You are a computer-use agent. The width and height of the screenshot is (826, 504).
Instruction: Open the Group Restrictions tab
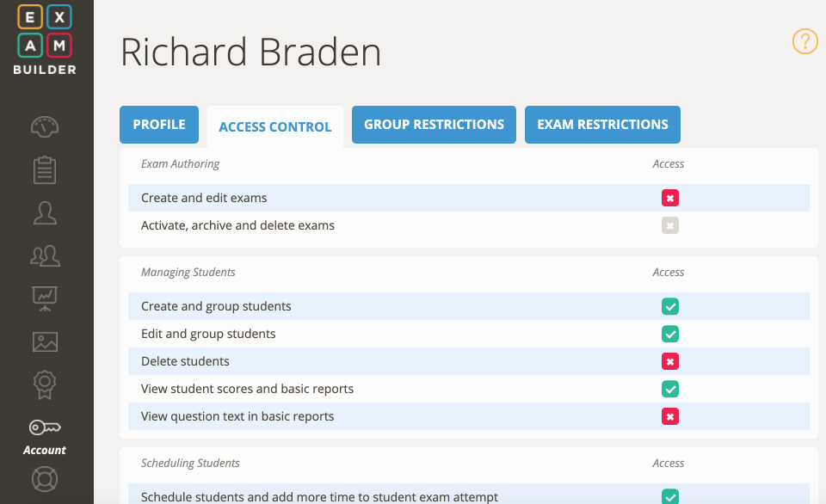434,124
